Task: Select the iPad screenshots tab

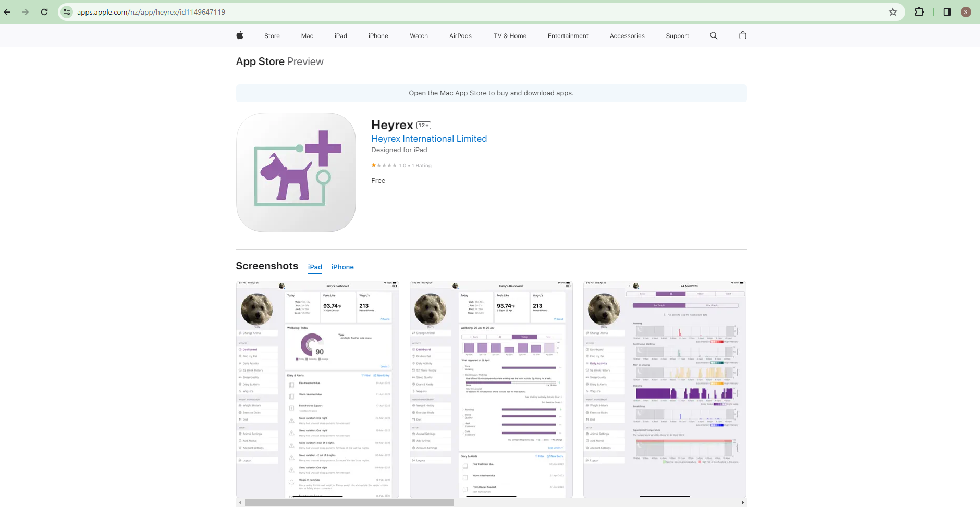Action: click(x=315, y=267)
